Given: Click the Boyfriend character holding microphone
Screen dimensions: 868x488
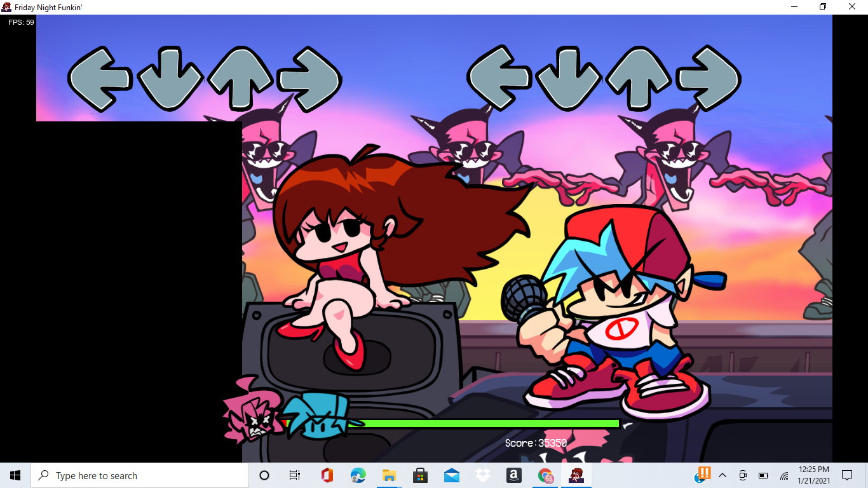Looking at the screenshot, I should (613, 311).
